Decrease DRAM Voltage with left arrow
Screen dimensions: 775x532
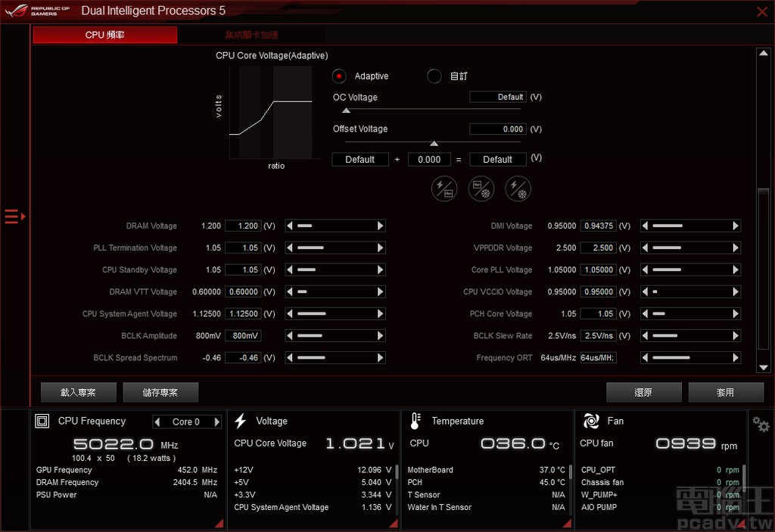click(x=290, y=226)
